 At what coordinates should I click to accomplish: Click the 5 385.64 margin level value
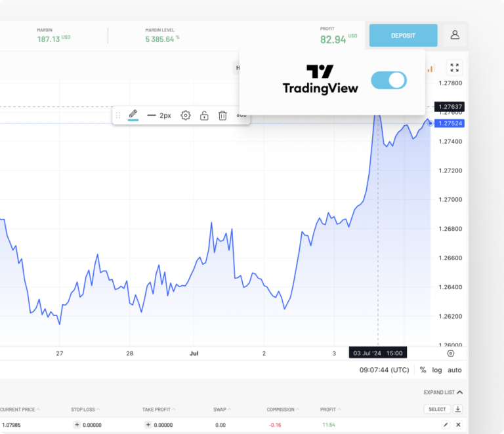(162, 39)
